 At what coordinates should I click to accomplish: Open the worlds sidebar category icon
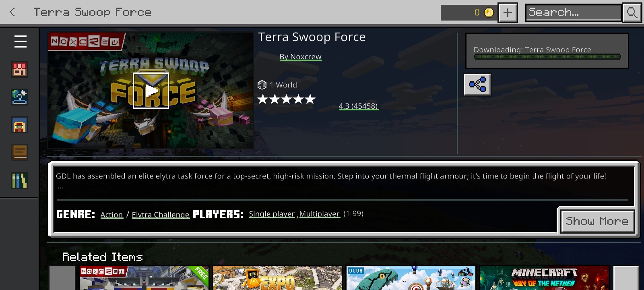pos(19,97)
